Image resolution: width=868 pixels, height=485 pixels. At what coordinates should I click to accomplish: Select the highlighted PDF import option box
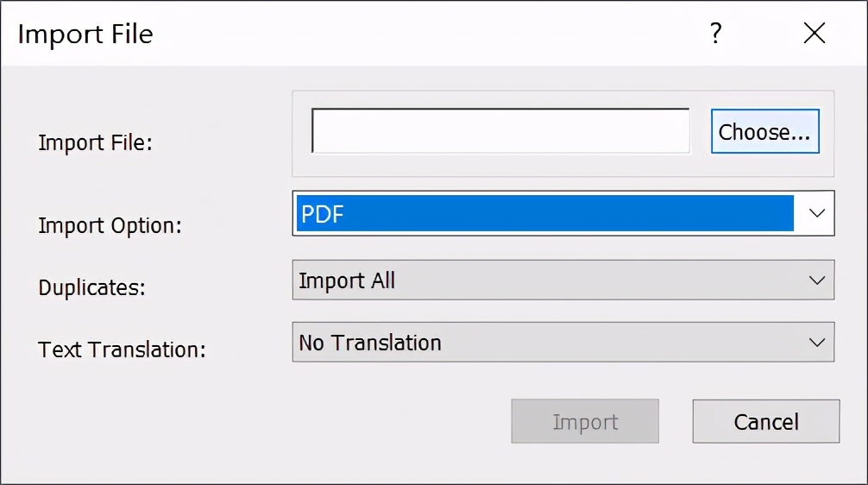pos(545,213)
